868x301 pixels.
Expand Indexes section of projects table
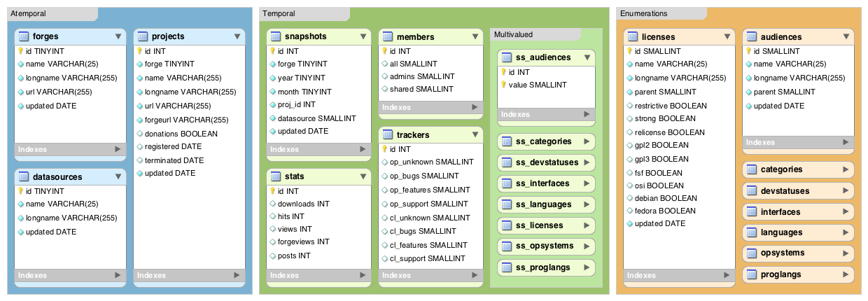237,275
